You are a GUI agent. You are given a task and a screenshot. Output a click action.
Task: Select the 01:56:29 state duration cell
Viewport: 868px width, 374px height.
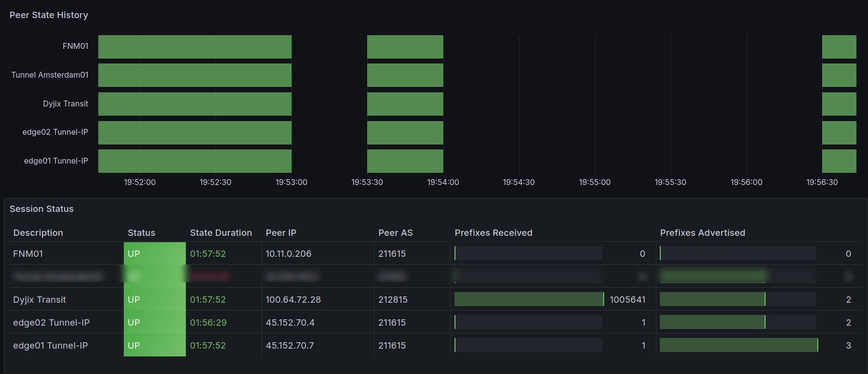tap(208, 323)
